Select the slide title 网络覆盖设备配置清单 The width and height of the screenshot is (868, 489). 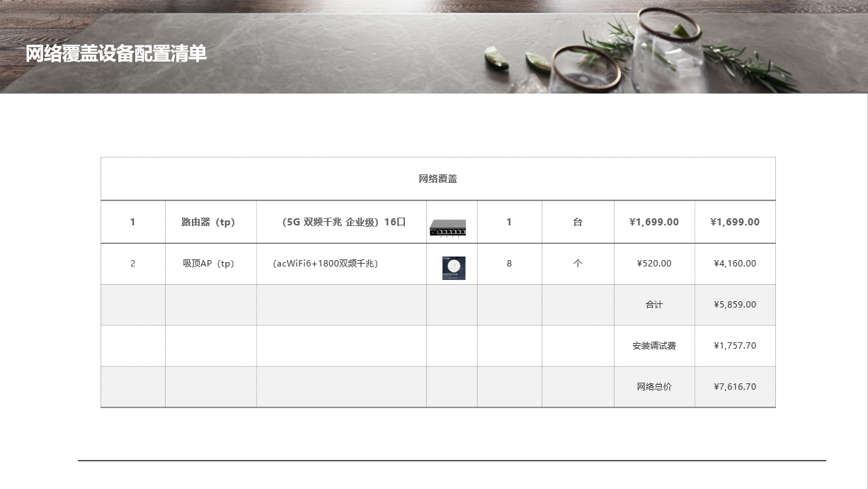pos(116,54)
